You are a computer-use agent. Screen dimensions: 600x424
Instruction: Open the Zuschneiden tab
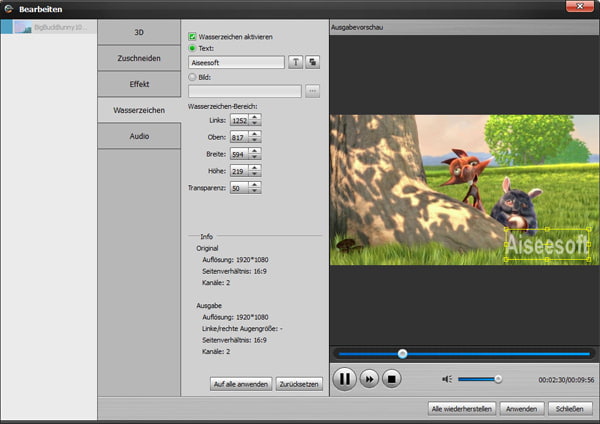pyautogui.click(x=139, y=58)
